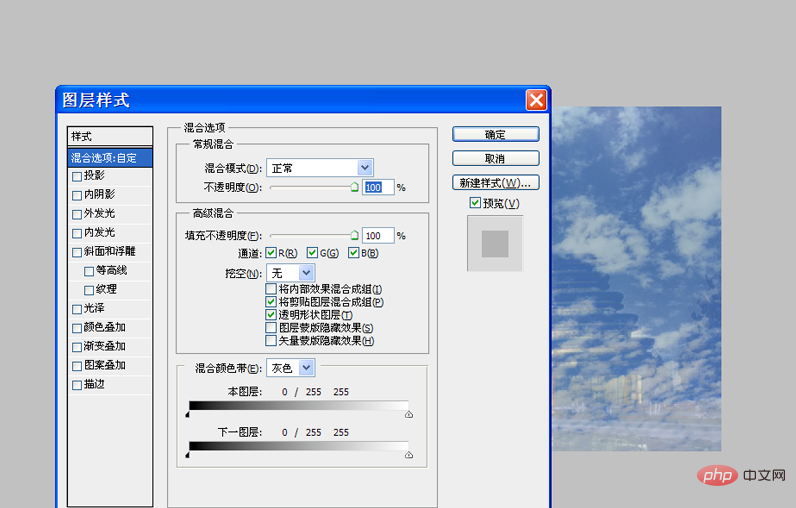796x508 pixels.
Task: Close the 图层样式 dialog with red X
Action: tap(536, 100)
